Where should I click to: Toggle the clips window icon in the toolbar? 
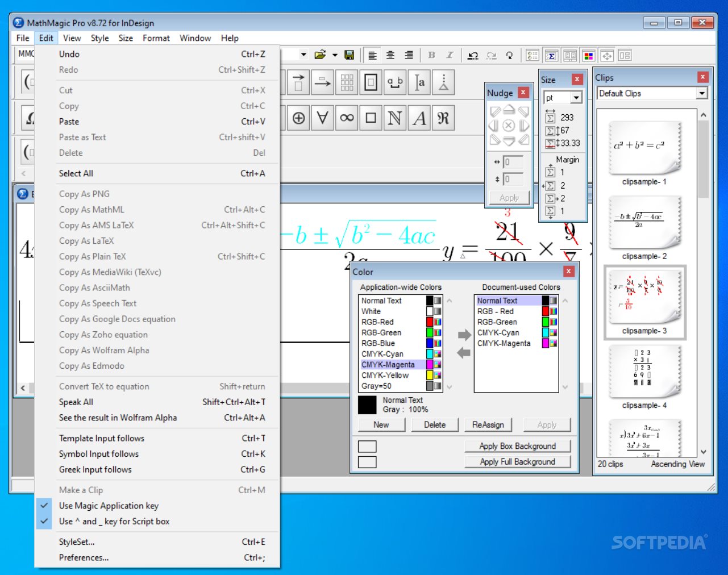pos(570,56)
